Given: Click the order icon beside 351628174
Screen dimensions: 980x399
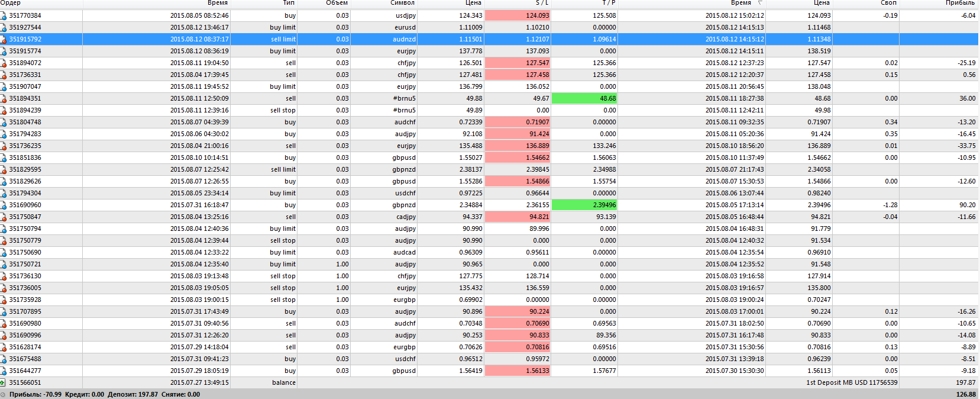Looking at the screenshot, I should point(4,347).
